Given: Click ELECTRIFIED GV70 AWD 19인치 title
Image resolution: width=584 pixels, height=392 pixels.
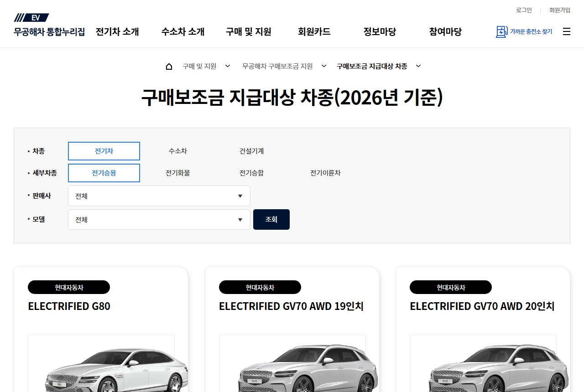Looking at the screenshot, I should tap(291, 306).
